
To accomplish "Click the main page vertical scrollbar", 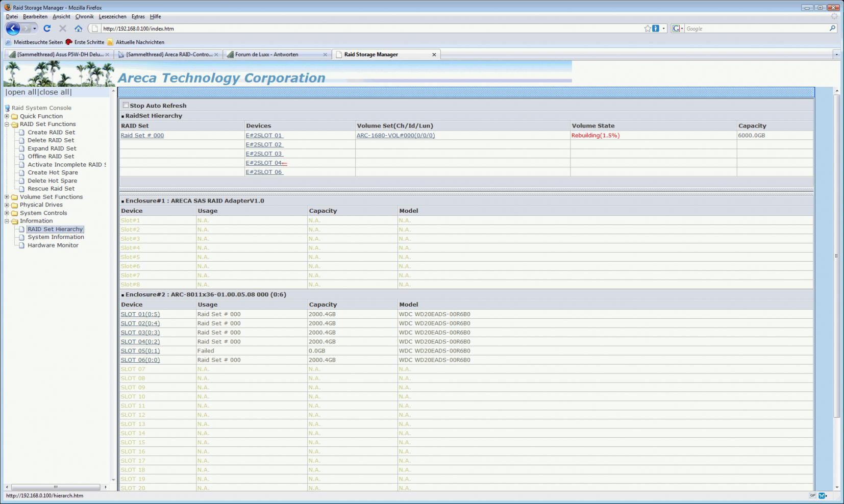I will (836, 255).
